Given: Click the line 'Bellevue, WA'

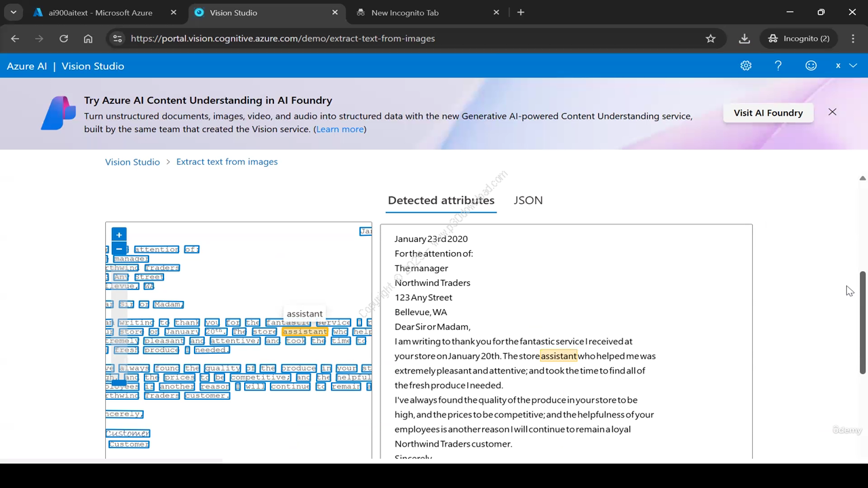Looking at the screenshot, I should click(421, 312).
